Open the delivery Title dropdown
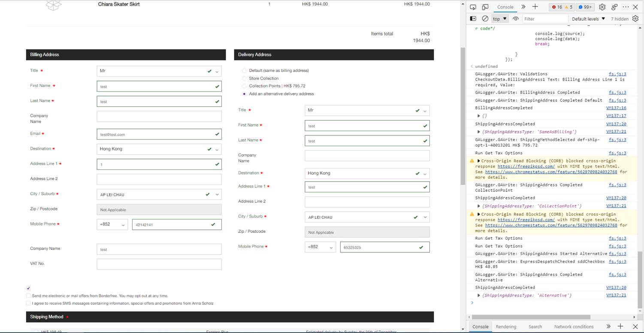The width and height of the screenshot is (644, 333). pos(367,111)
